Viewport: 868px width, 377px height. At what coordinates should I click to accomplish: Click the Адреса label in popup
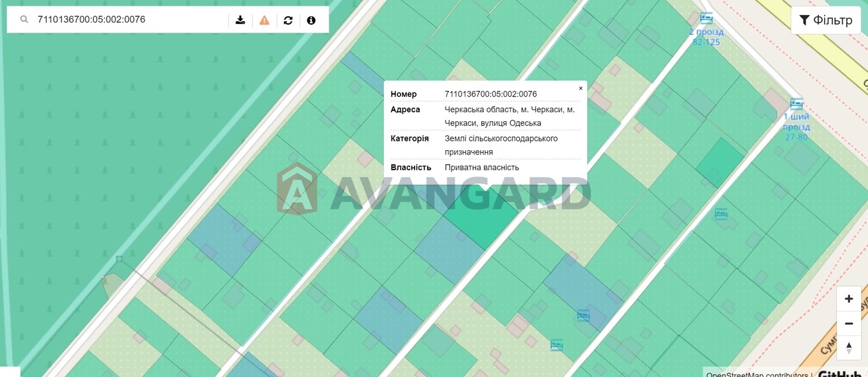(405, 109)
